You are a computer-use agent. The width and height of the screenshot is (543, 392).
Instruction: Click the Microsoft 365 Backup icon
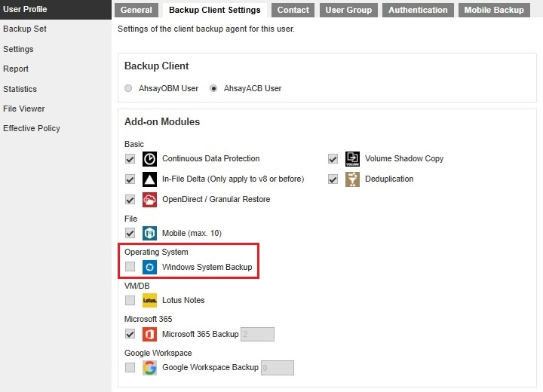[x=150, y=334]
